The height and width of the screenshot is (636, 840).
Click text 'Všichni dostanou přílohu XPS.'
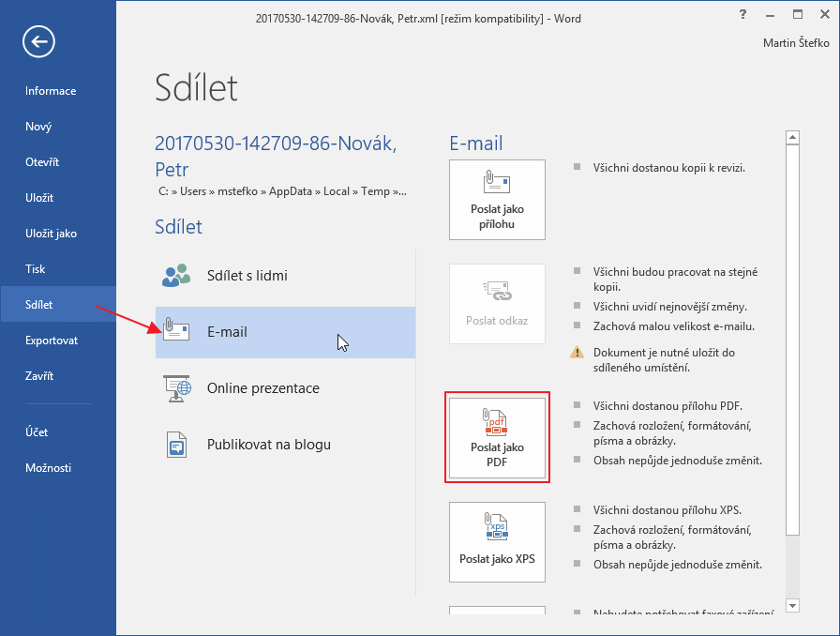pos(667,510)
